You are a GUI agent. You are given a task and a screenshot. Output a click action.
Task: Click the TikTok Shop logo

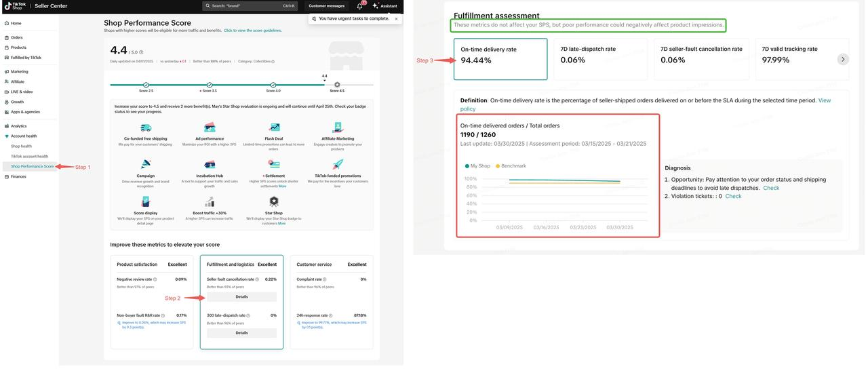(14, 6)
